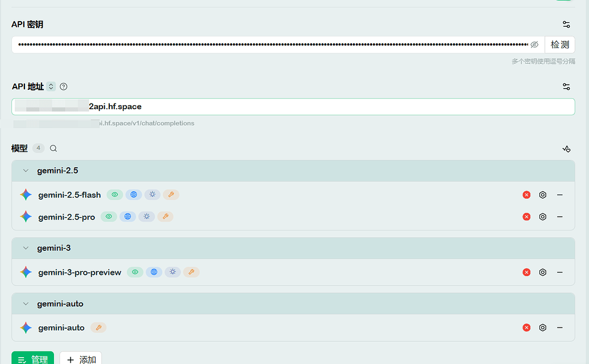Toggle API key visibility eye icon
Viewport: 589px width, 364px height.
(534, 45)
